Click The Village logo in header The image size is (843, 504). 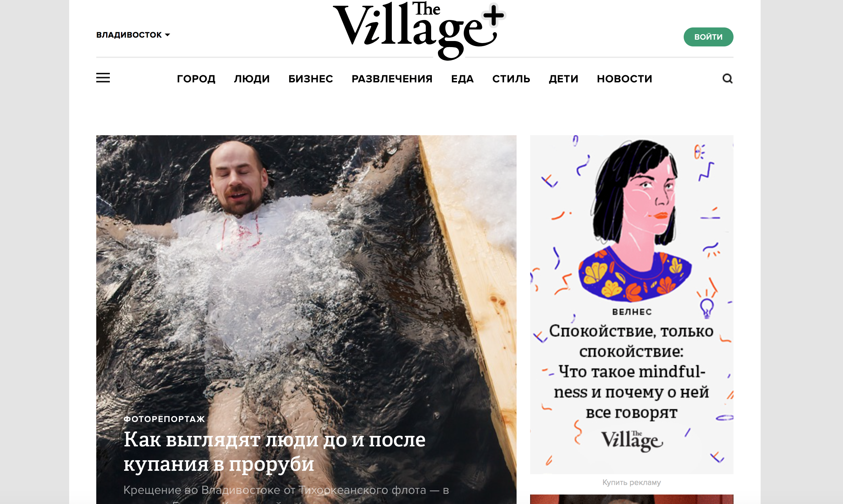click(x=414, y=31)
